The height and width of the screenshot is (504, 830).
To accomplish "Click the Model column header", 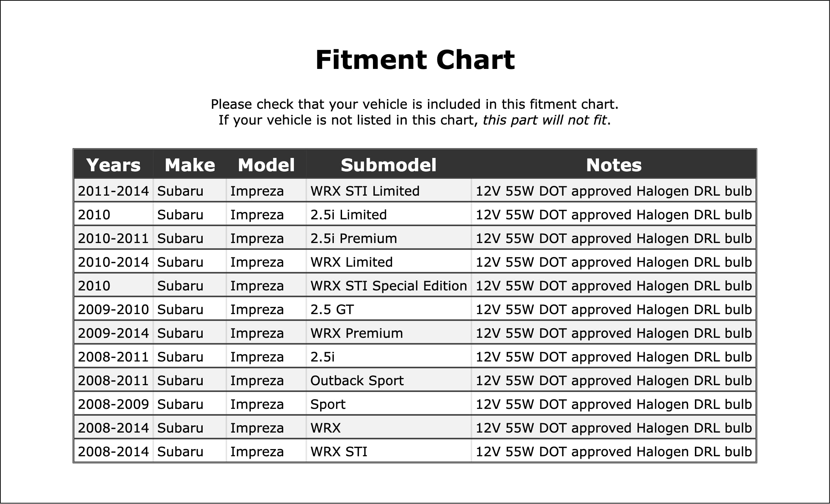I will 266,165.
